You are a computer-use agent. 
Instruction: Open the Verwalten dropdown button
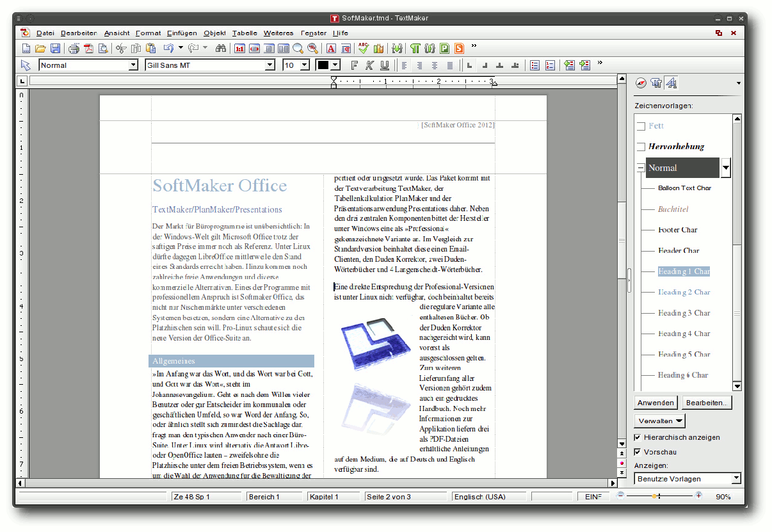click(660, 421)
